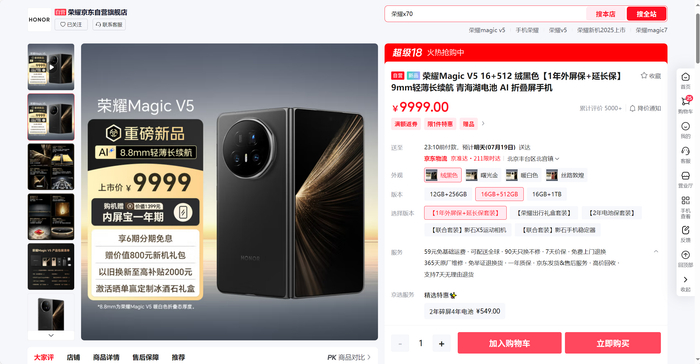Open the 反馈 feedback icon in the sidebar
The height and width of the screenshot is (364, 700).
(x=685, y=230)
